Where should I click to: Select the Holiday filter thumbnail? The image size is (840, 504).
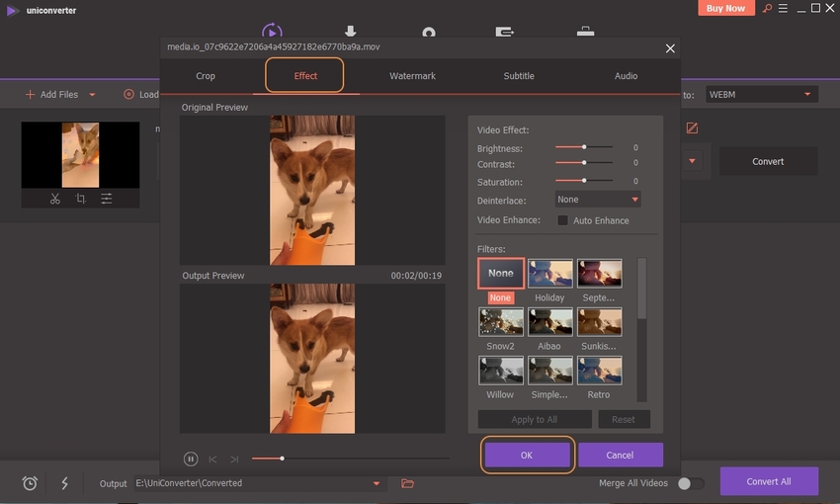coord(549,274)
